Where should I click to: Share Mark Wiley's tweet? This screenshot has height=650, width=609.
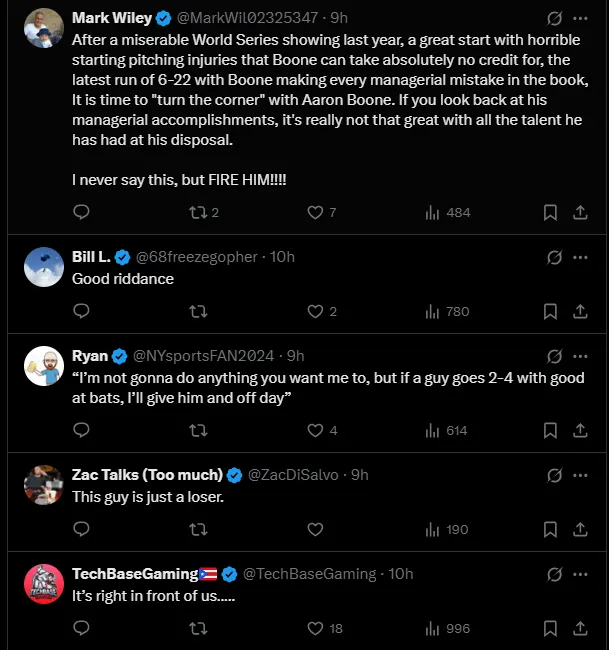[x=580, y=212]
